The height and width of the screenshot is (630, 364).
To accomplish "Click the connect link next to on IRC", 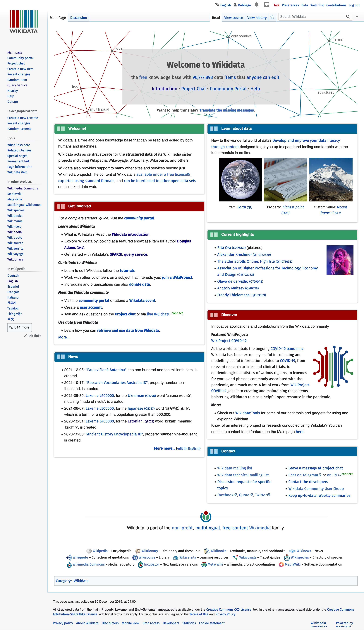I will (347, 474).
